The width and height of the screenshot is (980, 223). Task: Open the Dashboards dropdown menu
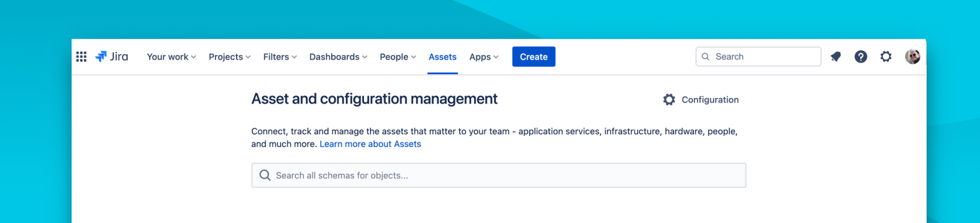pos(338,57)
